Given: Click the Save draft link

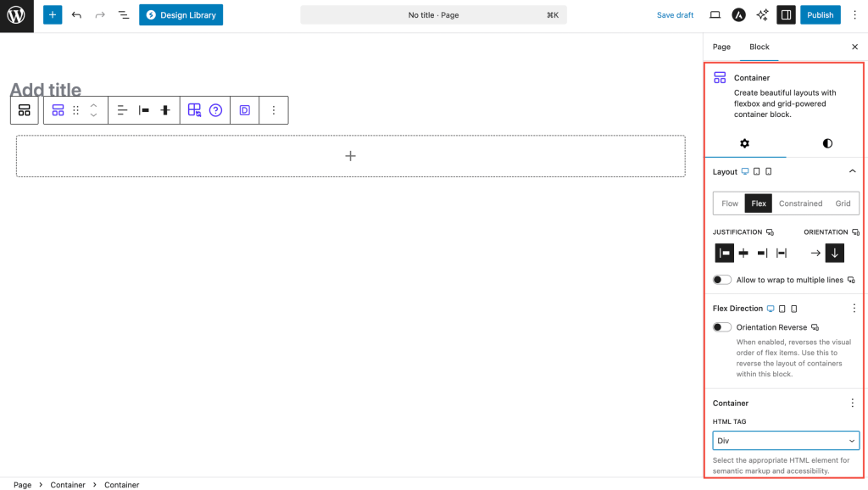Looking at the screenshot, I should [x=675, y=15].
